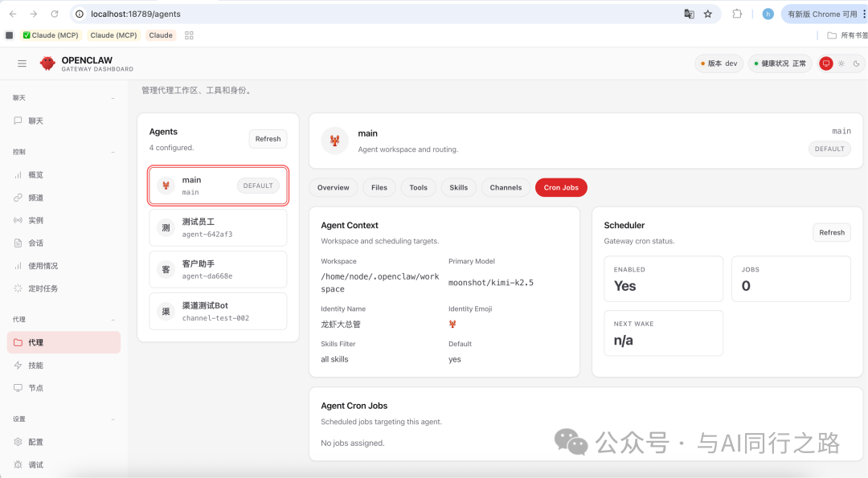Enable dark mode with the moon icon
868x478 pixels.
click(x=856, y=63)
